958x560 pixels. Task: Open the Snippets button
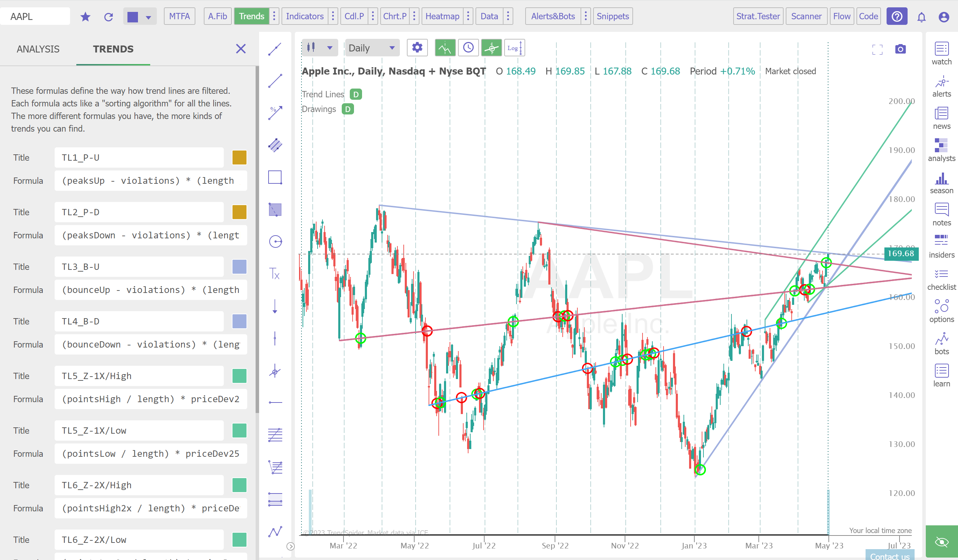[612, 16]
